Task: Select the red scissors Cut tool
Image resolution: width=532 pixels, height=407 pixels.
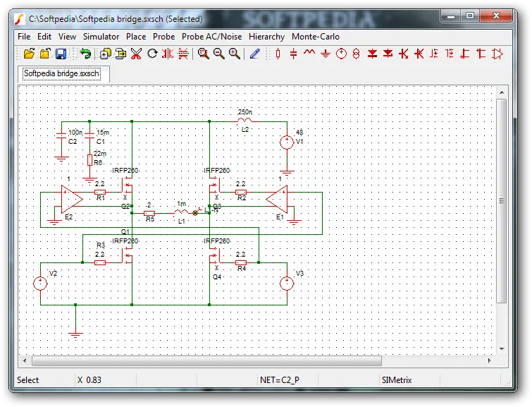Action: click(136, 54)
